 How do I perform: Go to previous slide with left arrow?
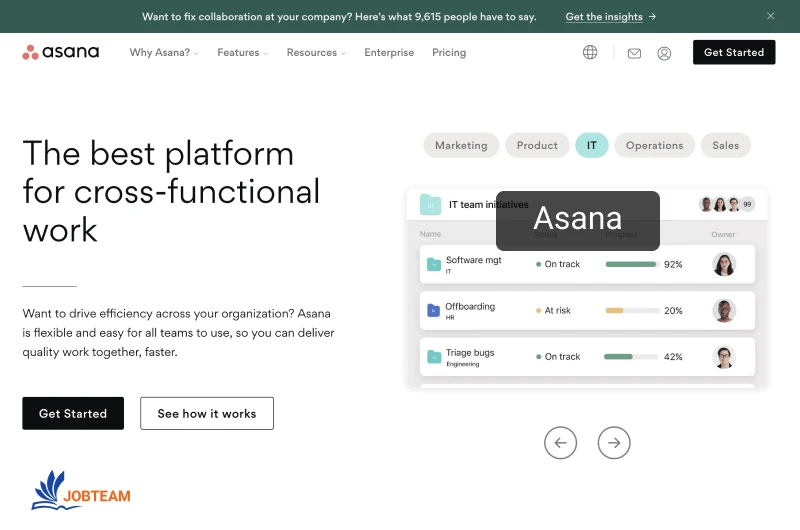pyautogui.click(x=560, y=442)
